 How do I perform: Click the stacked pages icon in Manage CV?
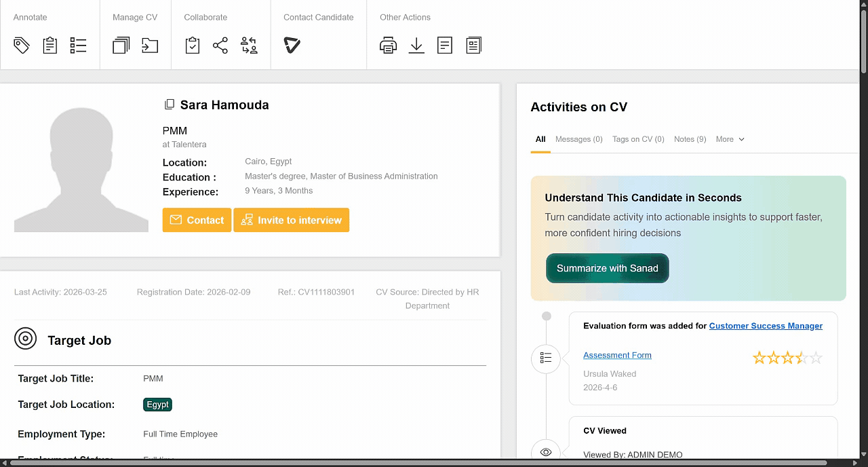tap(121, 45)
